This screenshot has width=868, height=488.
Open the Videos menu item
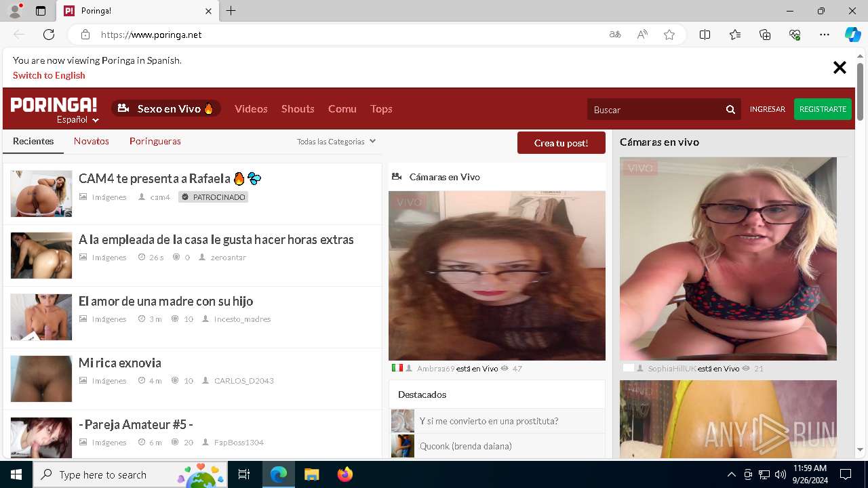pos(251,108)
